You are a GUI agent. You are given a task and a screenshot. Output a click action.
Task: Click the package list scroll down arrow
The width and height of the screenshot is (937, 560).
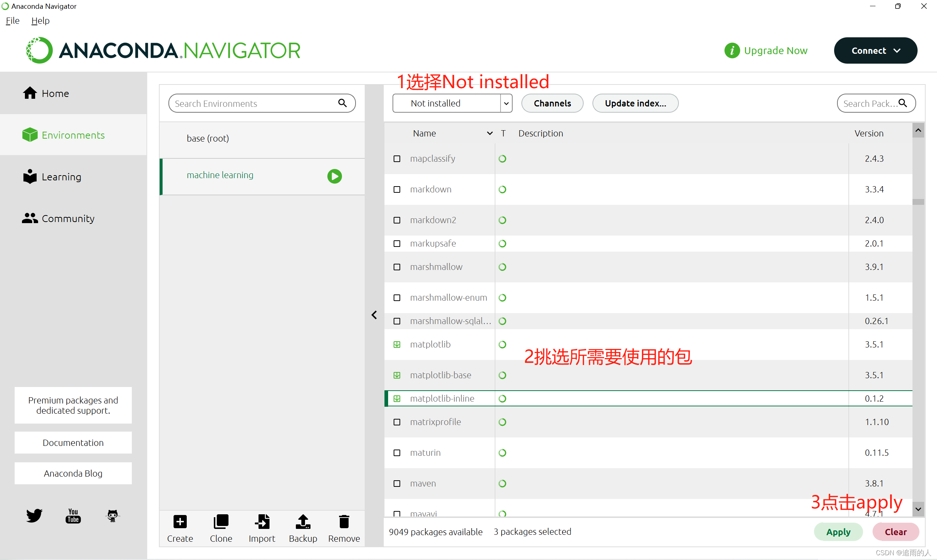tap(918, 509)
